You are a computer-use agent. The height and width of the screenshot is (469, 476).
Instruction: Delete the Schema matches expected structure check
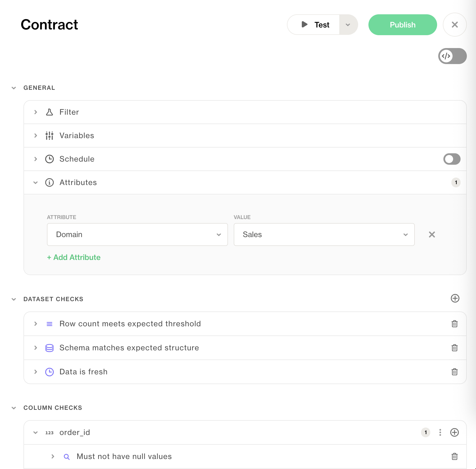tap(455, 348)
